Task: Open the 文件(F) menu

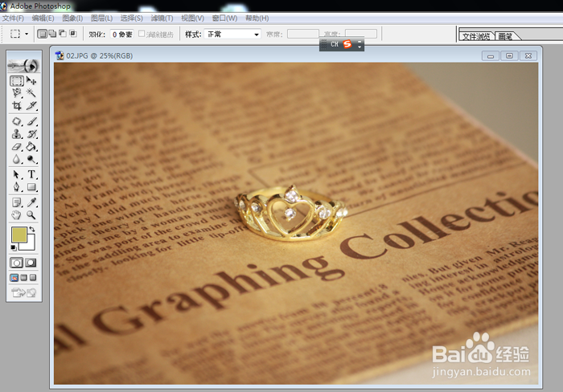Action: pos(14,18)
